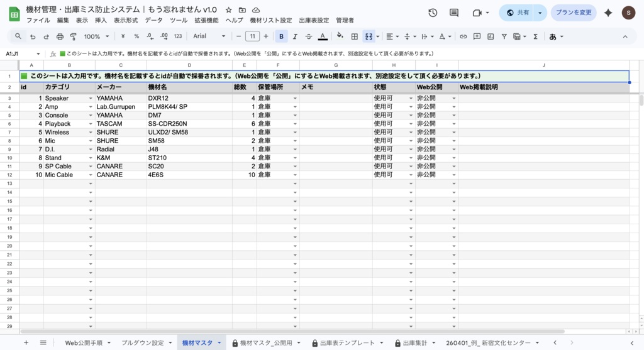Open Google Sheets home icon
The height and width of the screenshot is (350, 644).
pyautogui.click(x=14, y=14)
